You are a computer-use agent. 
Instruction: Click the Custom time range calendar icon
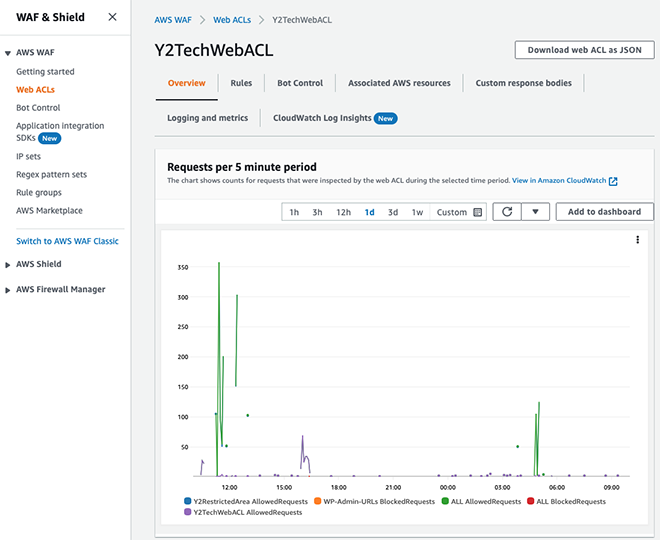(478, 212)
